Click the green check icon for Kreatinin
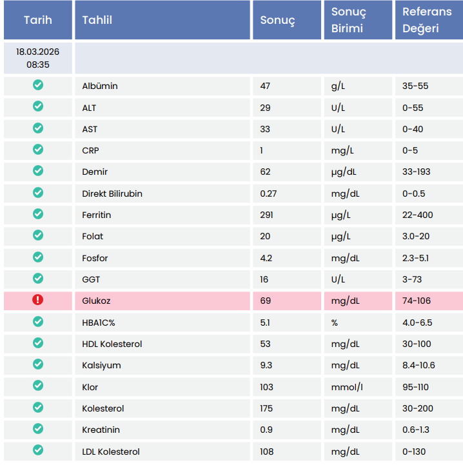This screenshot has width=463, height=476. 38,429
